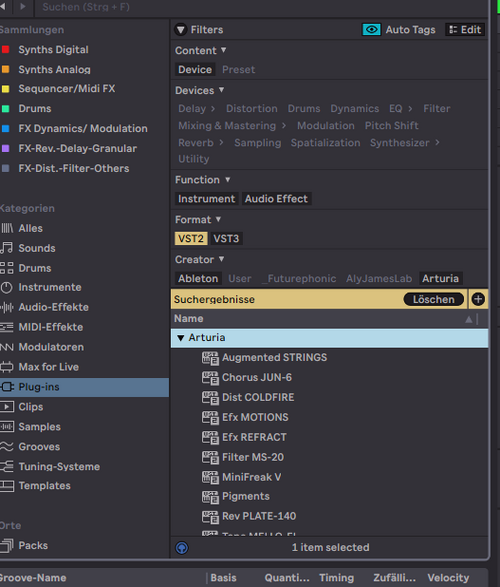Viewport: 500px width, 587px height.
Task: Click the Dist COLDFIRE plug-in icon
Action: coord(210,398)
